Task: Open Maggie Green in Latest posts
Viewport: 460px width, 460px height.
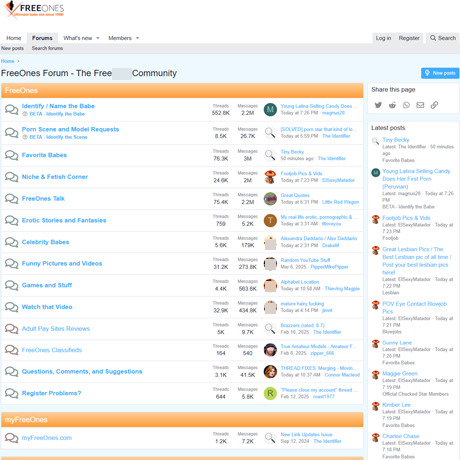Action: pos(400,373)
